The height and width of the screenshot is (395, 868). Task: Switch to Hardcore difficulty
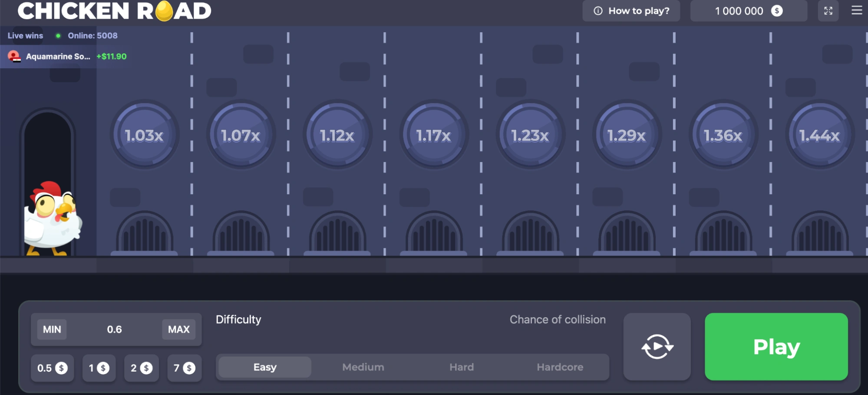pos(560,367)
